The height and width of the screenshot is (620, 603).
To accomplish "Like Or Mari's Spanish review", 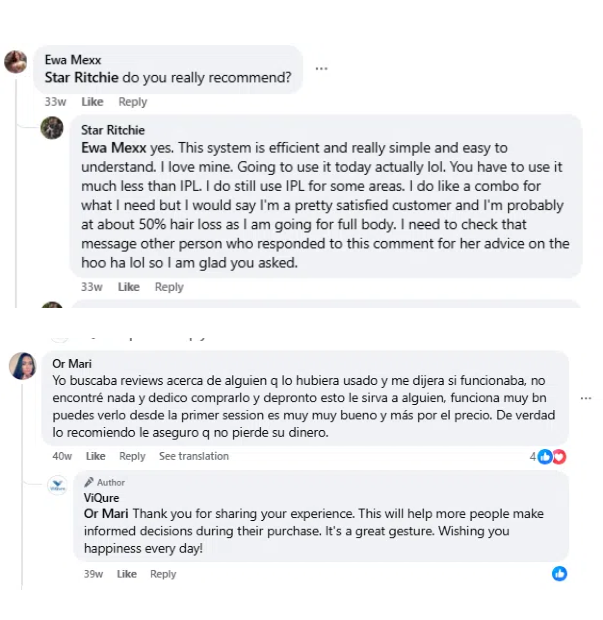I will pyautogui.click(x=96, y=456).
